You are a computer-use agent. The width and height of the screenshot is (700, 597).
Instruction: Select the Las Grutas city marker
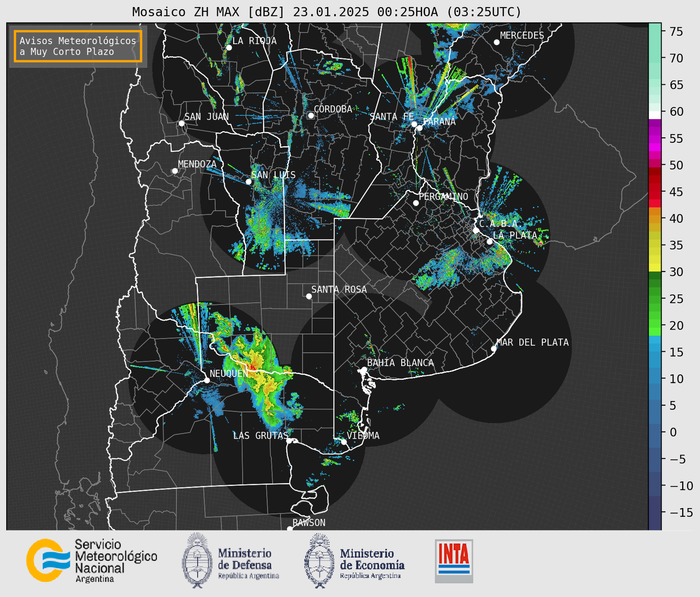pyautogui.click(x=289, y=441)
